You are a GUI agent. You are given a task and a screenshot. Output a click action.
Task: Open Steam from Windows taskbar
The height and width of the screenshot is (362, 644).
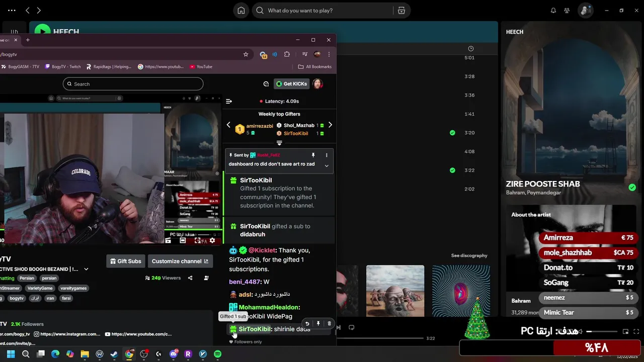tap(114, 354)
